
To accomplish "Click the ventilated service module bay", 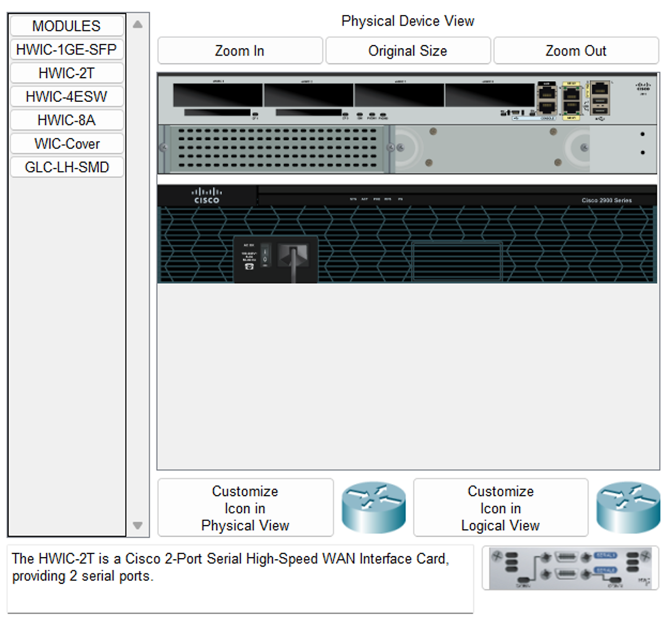I will click(x=277, y=149).
